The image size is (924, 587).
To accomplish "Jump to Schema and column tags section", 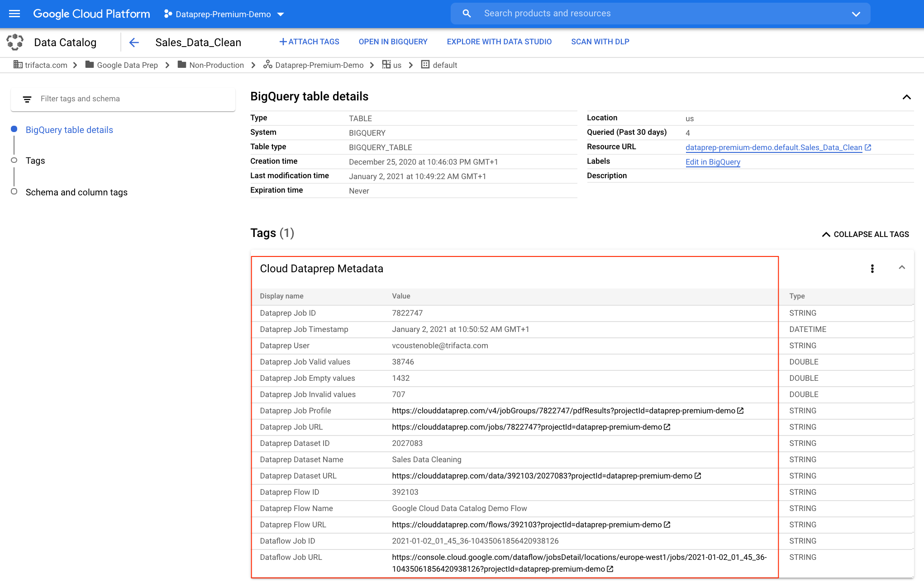I will coord(76,192).
